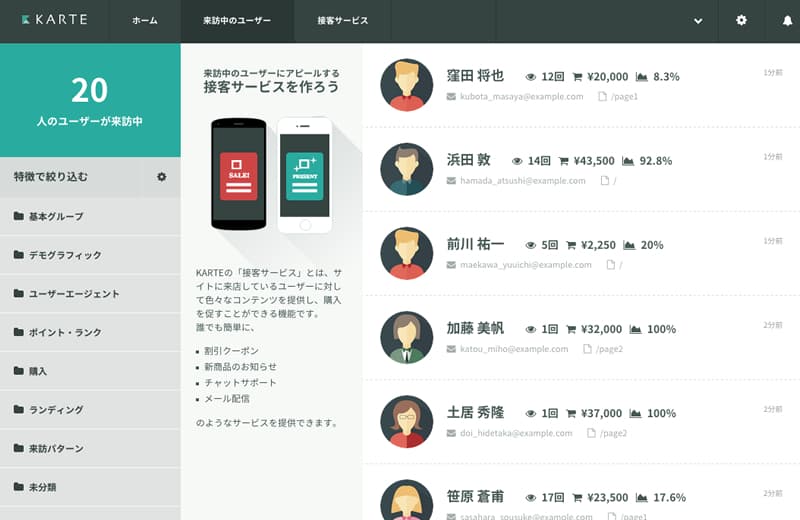Screen dimensions: 800x520
Task: Click the cart icon beside ¥20,000
Action: [x=577, y=77]
